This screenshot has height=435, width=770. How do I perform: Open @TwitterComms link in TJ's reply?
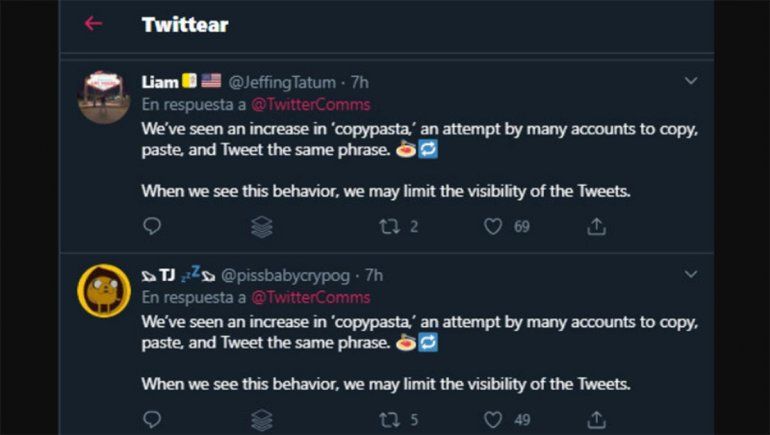click(x=310, y=297)
